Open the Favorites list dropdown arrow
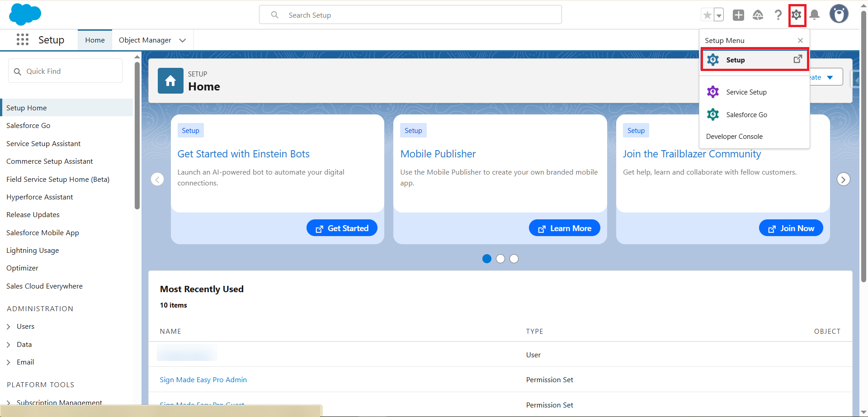Image resolution: width=868 pixels, height=417 pixels. pyautogui.click(x=719, y=15)
